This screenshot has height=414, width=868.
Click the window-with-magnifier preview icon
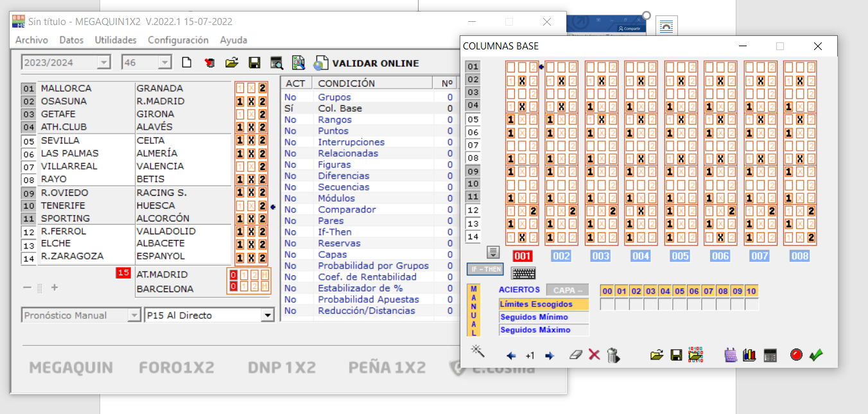[x=277, y=63]
